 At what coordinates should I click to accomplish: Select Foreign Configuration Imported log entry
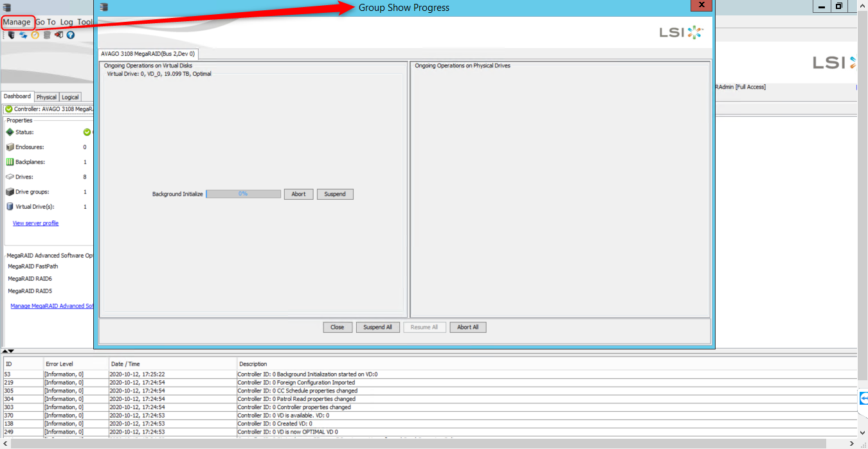click(x=430, y=383)
